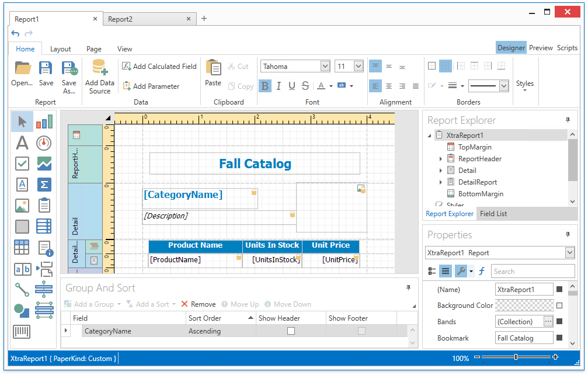Image resolution: width=588 pixels, height=375 pixels.
Task: Click the Background Color swatch
Action: point(524,305)
